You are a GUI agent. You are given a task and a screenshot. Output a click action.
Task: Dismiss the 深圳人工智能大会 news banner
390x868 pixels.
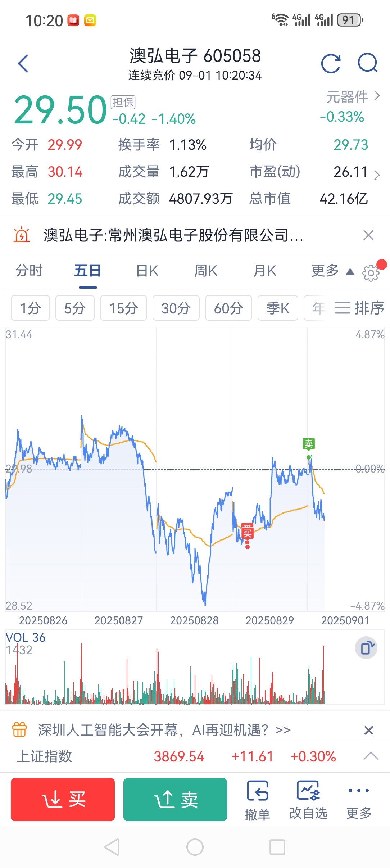point(369,730)
